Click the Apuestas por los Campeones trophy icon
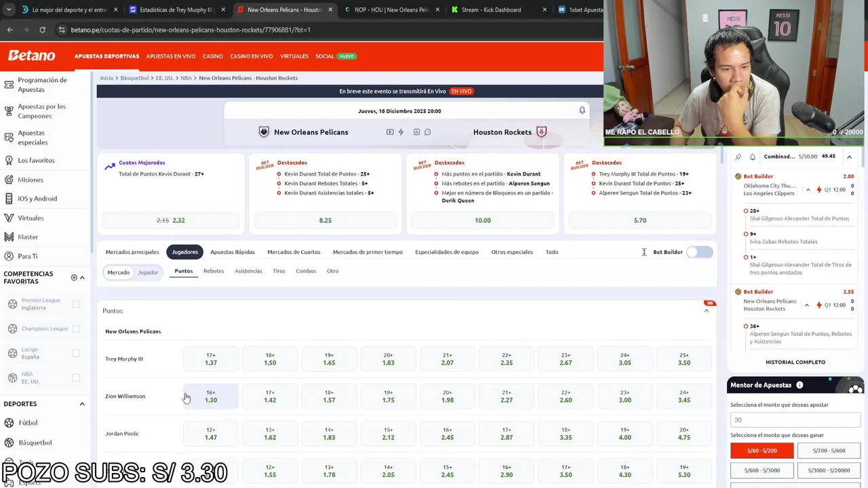 (x=9, y=111)
